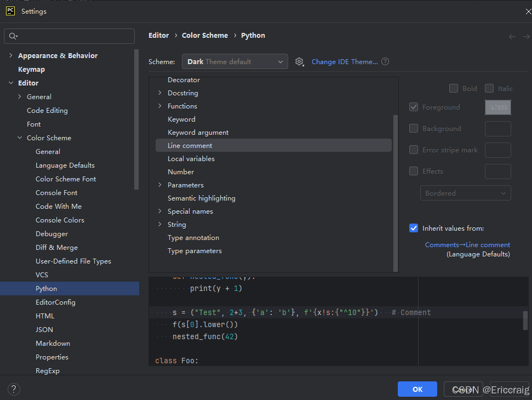
Task: Click the bottom-left help question mark button
Action: (x=14, y=389)
